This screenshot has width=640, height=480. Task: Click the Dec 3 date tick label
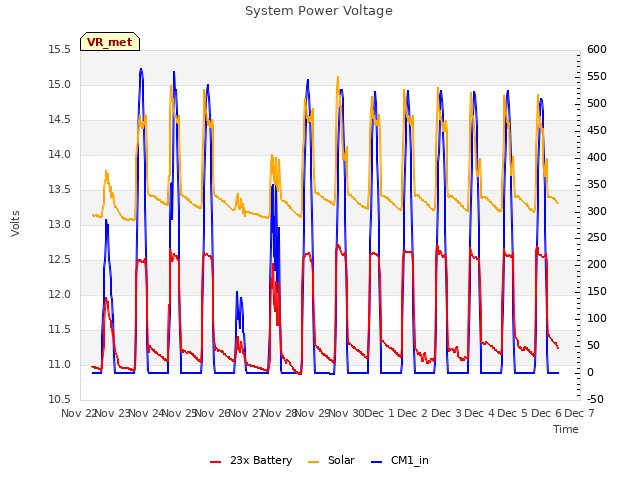(447, 414)
